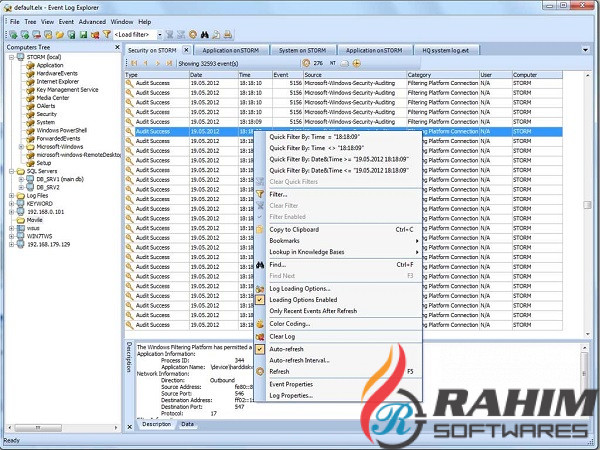600x450 pixels.
Task: Click the print preview toolbar icon
Action: click(216, 35)
